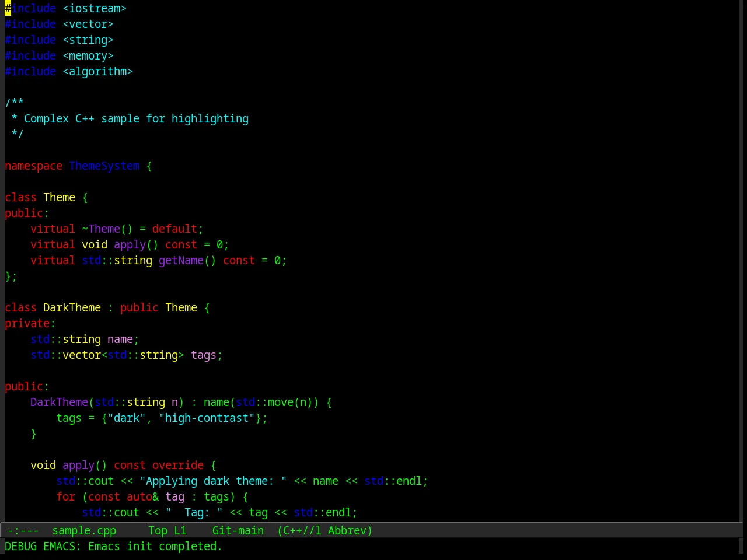
Task: Click the namespace keyword
Action: 33,166
